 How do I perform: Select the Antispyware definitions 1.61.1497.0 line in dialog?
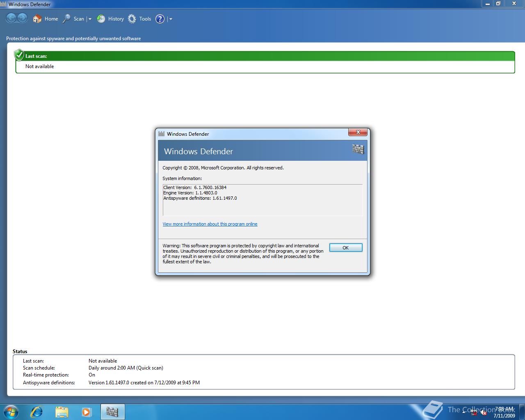200,198
